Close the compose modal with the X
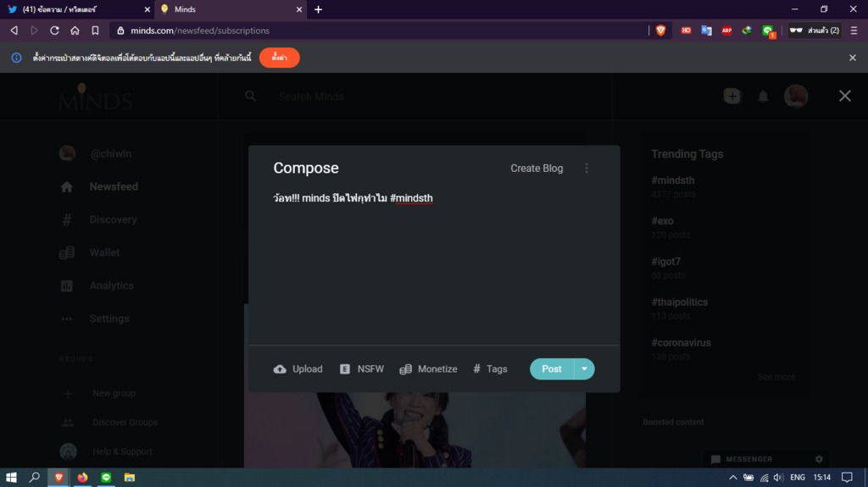 [844, 96]
